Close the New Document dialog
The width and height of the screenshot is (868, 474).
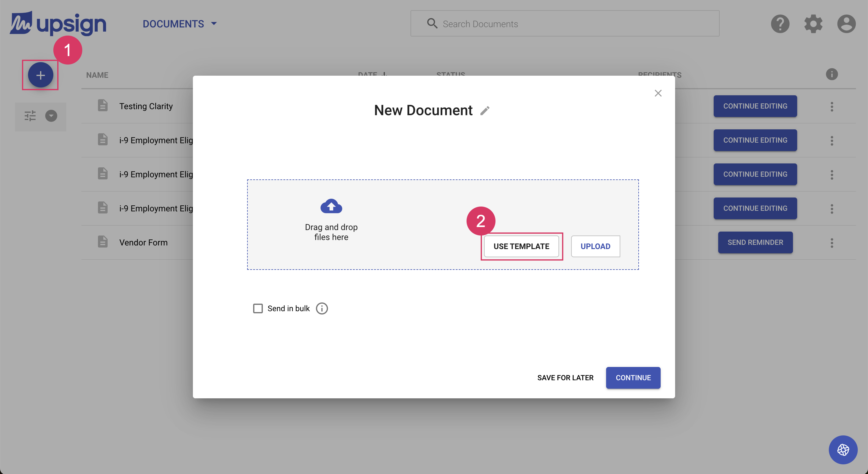658,93
